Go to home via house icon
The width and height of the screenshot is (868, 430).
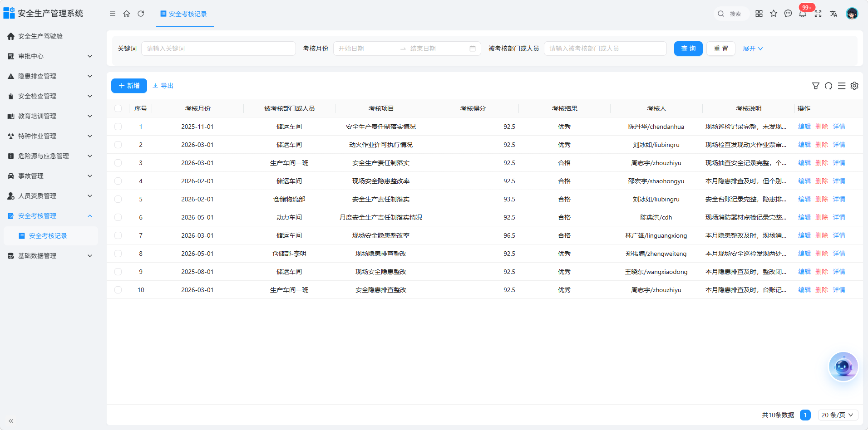(x=127, y=14)
